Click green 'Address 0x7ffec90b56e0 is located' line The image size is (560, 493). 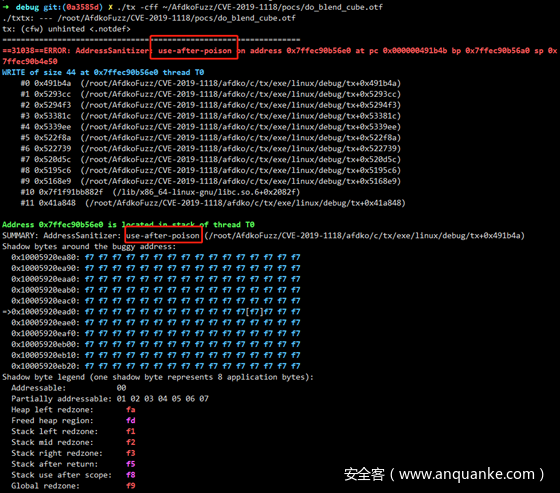128,225
